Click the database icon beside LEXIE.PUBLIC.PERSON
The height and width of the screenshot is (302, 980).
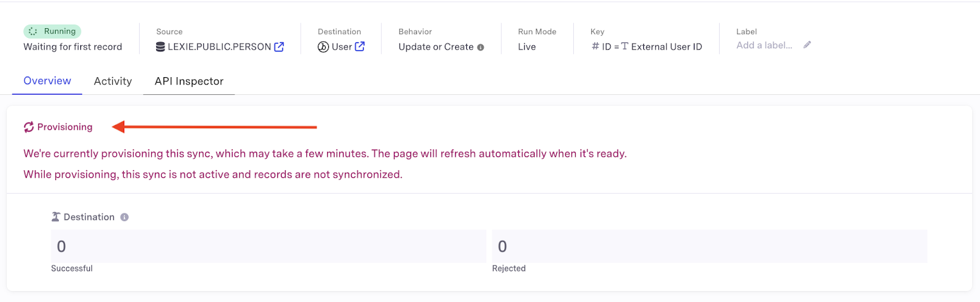tap(160, 47)
